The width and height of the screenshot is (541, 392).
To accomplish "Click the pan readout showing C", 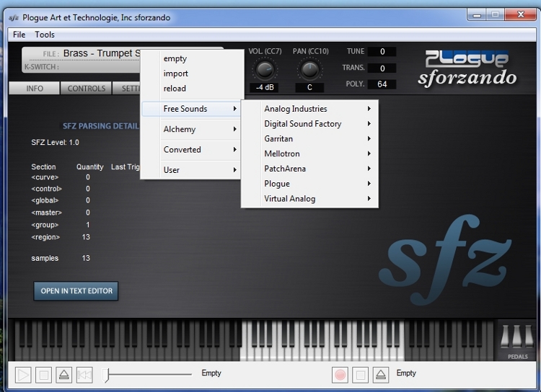I will pyautogui.click(x=309, y=88).
